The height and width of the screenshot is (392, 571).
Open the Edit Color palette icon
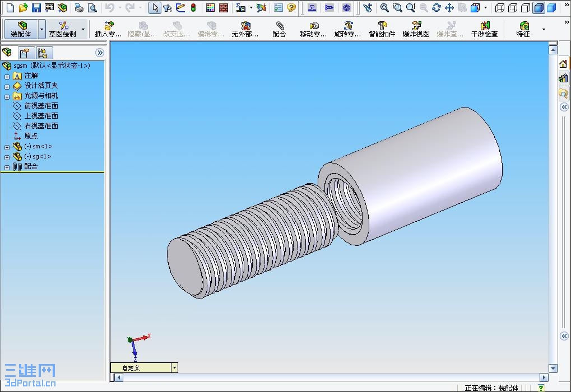pyautogui.click(x=210, y=8)
